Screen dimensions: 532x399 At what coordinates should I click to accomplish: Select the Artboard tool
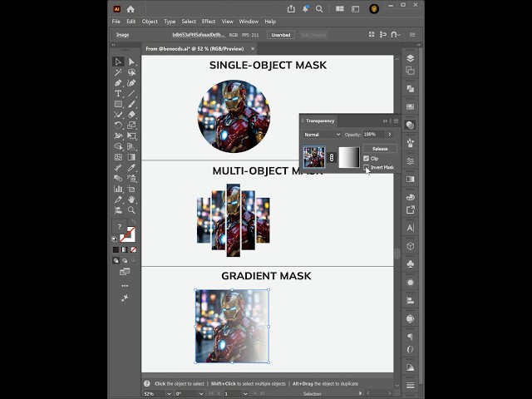pyautogui.click(x=131, y=189)
